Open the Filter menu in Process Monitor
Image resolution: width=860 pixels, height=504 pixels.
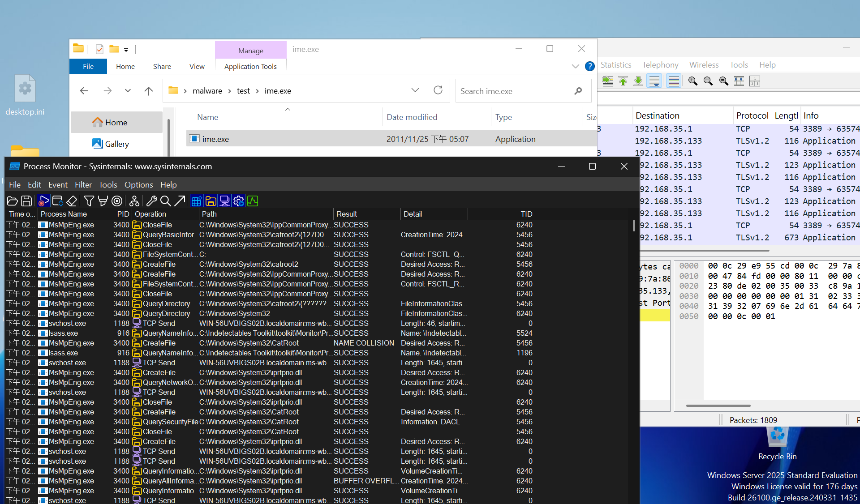click(83, 185)
